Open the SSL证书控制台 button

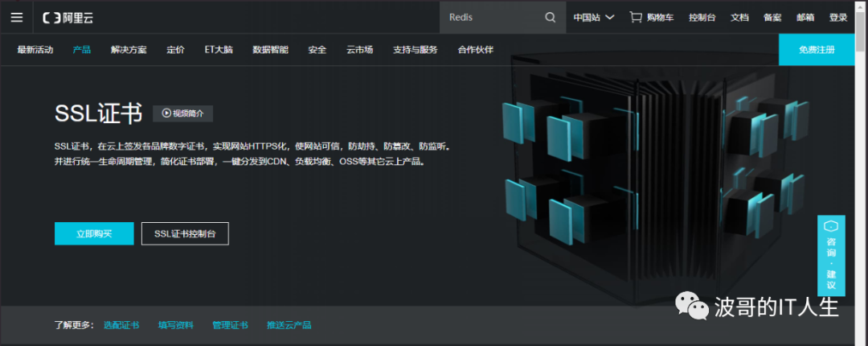tap(185, 233)
